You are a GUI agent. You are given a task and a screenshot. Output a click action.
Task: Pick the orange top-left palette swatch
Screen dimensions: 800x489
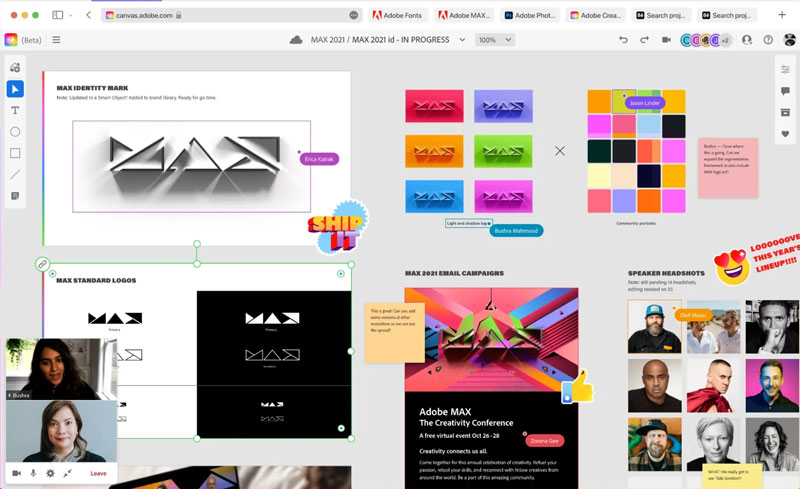(x=599, y=101)
